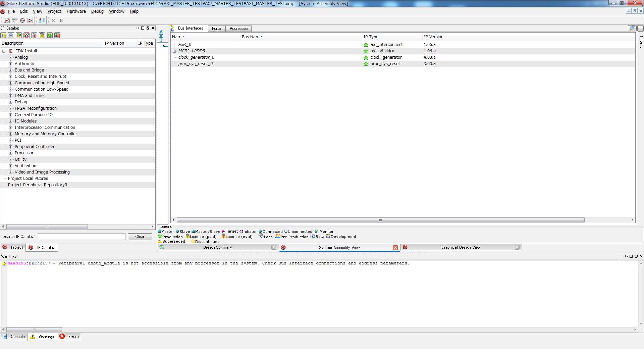Image resolution: width=644 pixels, height=349 pixels.
Task: Click the green arrow import catalog icon
Action: pyautogui.click(x=57, y=35)
